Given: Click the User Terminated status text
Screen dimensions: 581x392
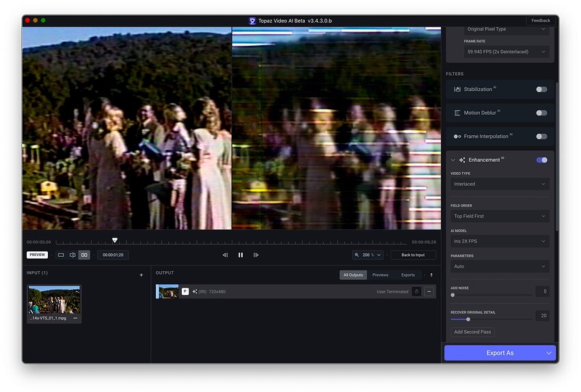Looking at the screenshot, I should click(392, 292).
